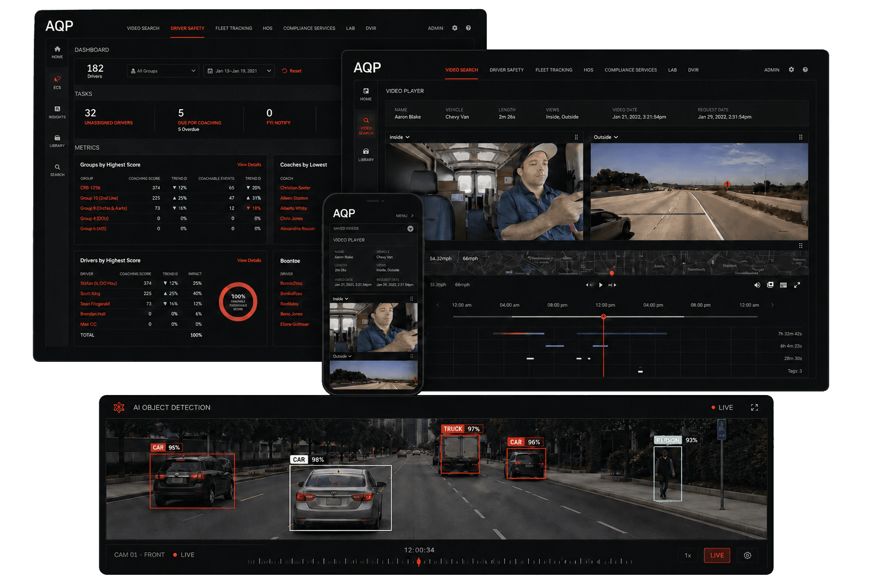Expand video player to fullscreen

tap(797, 285)
